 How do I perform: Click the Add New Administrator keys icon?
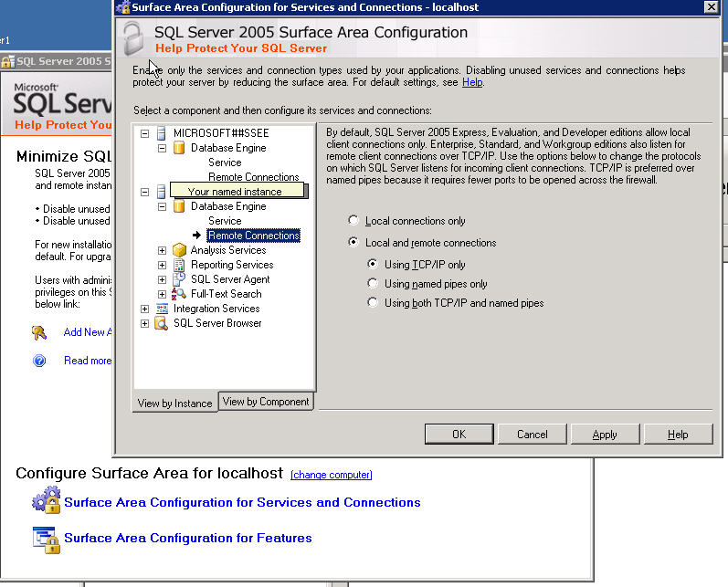39,332
